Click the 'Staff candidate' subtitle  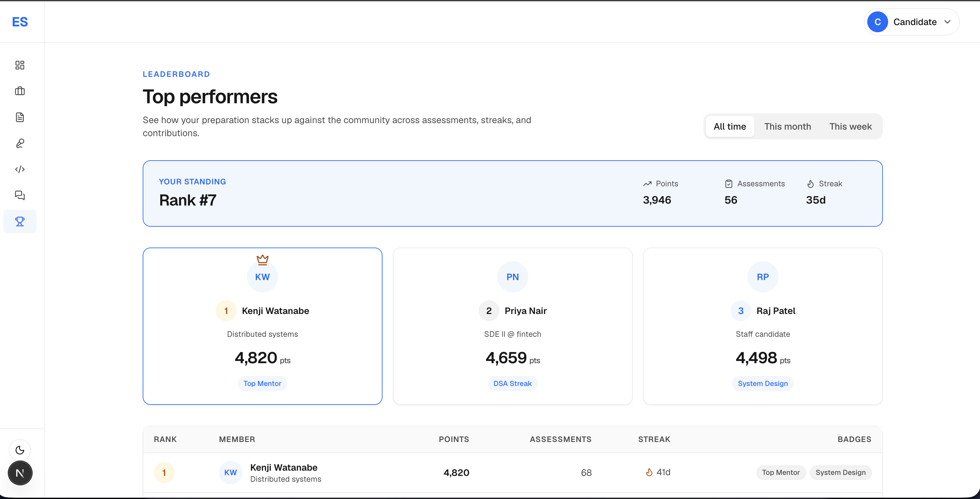click(763, 334)
